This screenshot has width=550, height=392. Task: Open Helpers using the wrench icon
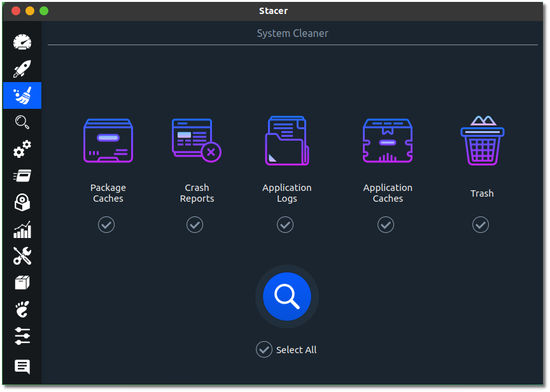tap(22, 256)
